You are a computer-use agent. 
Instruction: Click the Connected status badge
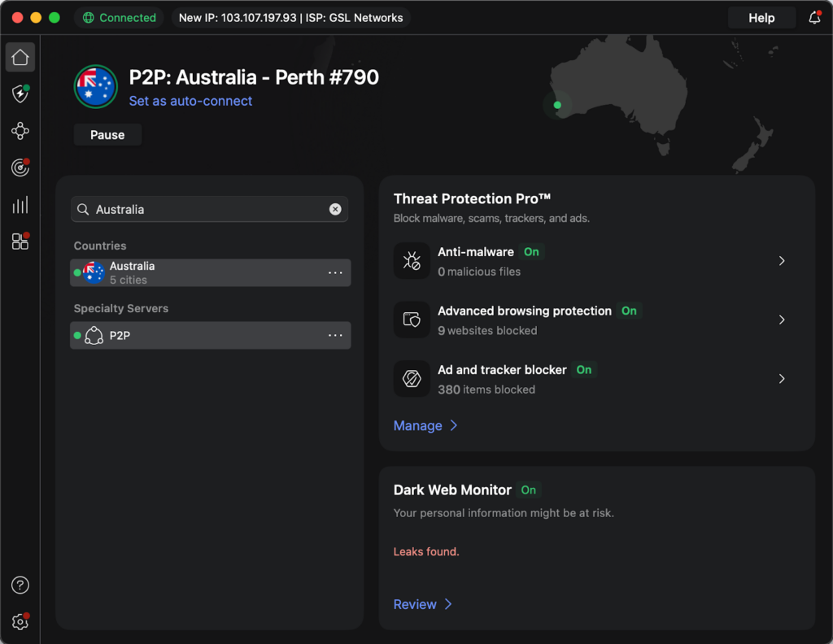coord(119,18)
